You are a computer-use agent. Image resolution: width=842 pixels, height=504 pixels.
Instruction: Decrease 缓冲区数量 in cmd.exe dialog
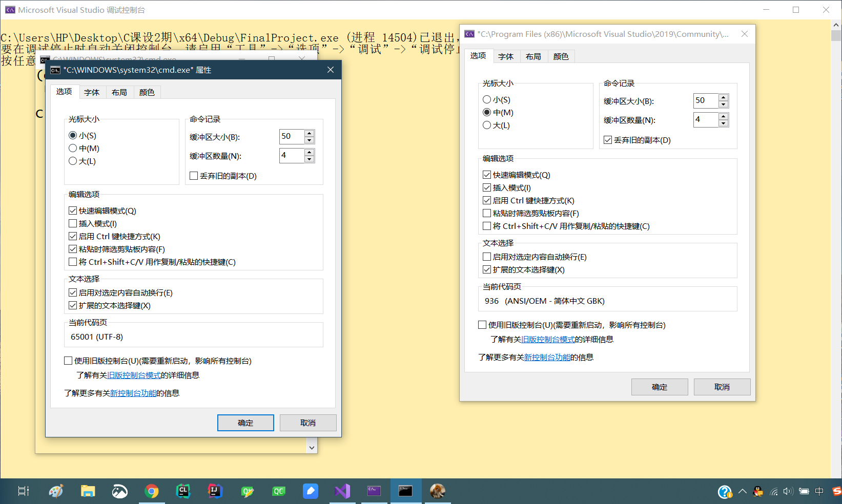tap(309, 159)
